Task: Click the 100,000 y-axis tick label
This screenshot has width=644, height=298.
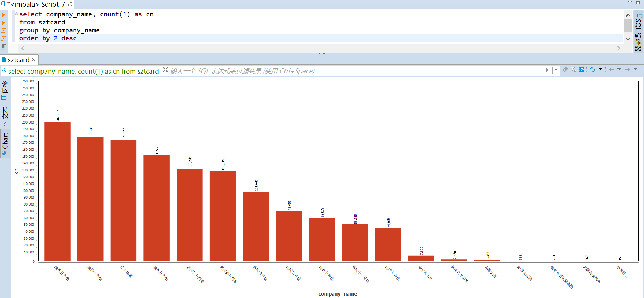Action: [x=28, y=191]
